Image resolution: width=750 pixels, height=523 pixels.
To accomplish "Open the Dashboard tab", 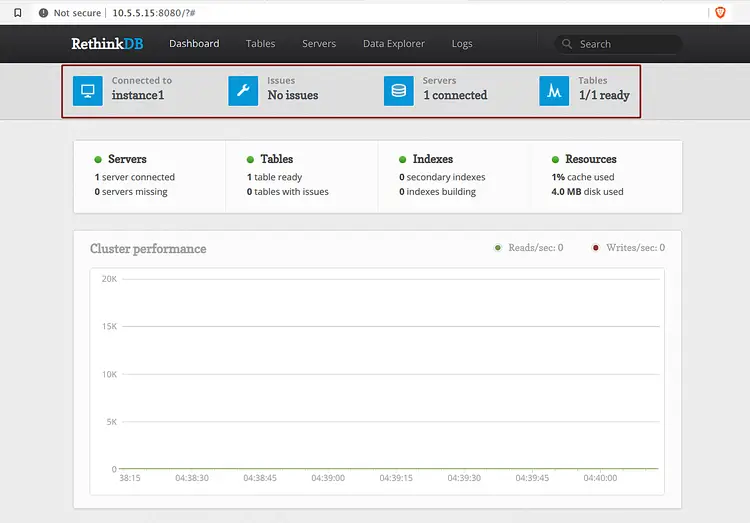I will point(194,44).
